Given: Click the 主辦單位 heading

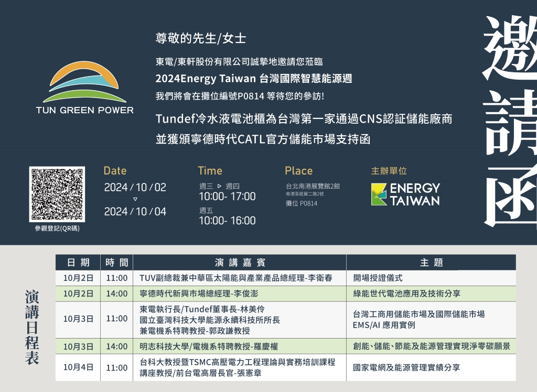Looking at the screenshot, I should (x=389, y=170).
